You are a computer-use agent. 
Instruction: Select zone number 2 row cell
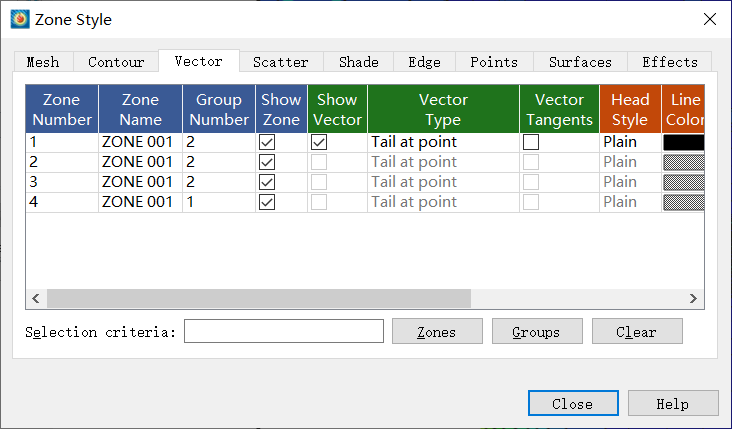pyautogui.click(x=62, y=162)
